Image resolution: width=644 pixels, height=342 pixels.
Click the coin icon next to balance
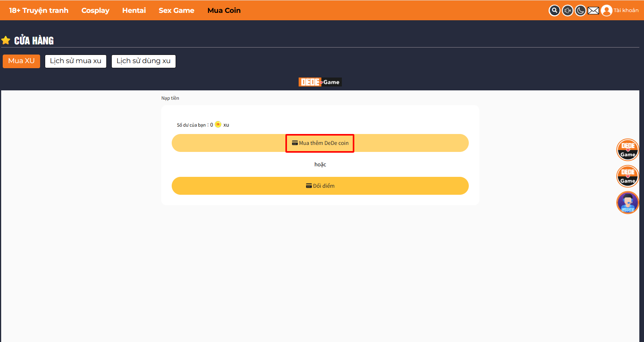218,125
